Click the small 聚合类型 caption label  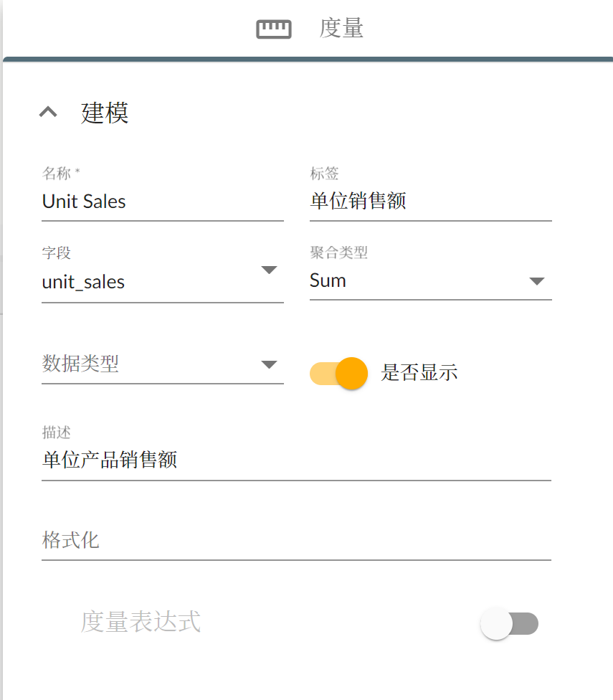[x=339, y=252]
